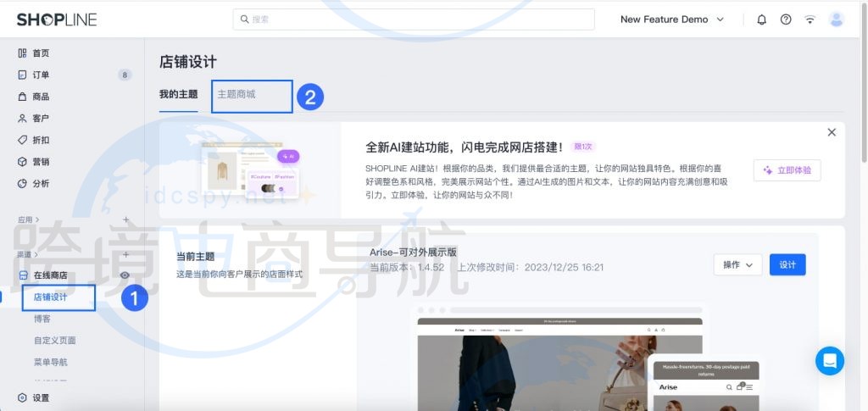Click theme name Arise-可对外展示版
The image size is (868, 411).
pyautogui.click(x=413, y=253)
